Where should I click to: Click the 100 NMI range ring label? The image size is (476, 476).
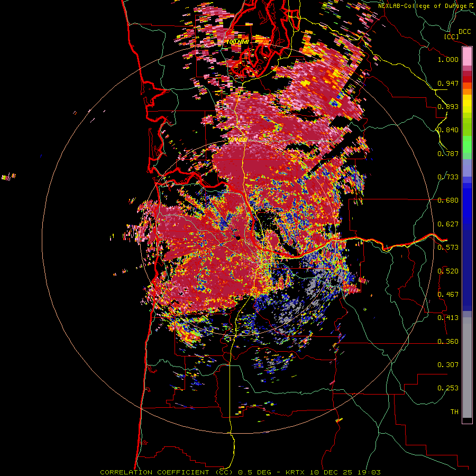coord(237,42)
